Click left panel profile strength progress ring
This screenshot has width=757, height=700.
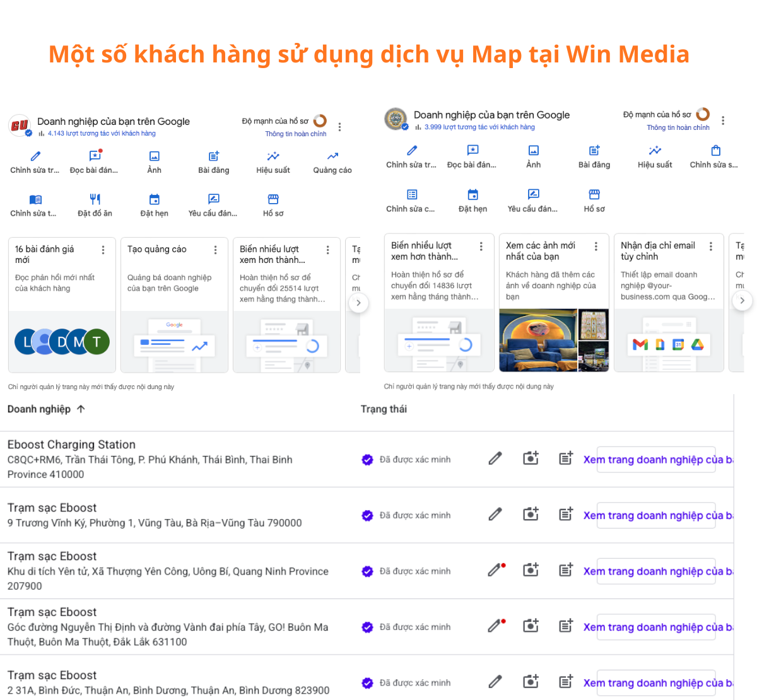click(x=320, y=120)
